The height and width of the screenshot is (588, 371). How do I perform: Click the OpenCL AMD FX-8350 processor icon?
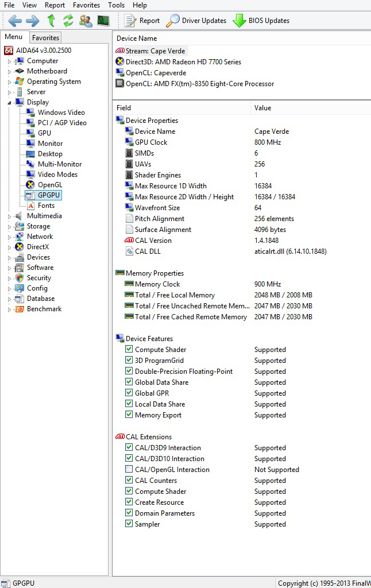119,83
